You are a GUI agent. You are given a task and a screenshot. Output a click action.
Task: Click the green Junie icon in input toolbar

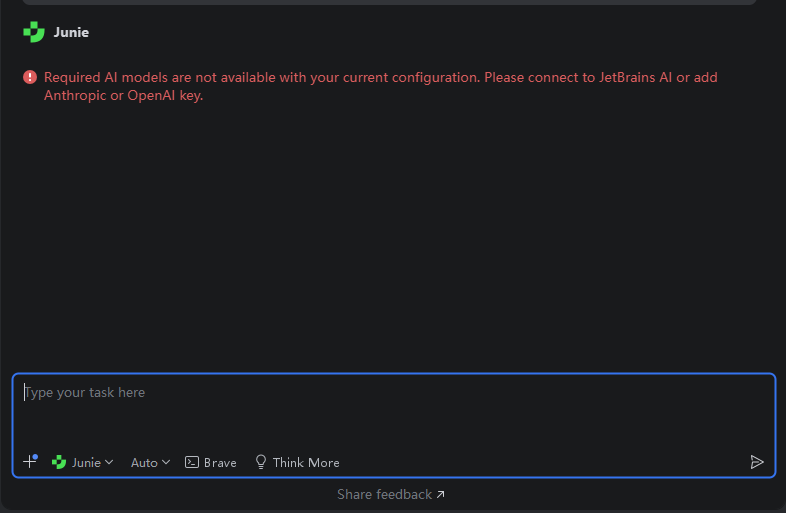(x=59, y=462)
